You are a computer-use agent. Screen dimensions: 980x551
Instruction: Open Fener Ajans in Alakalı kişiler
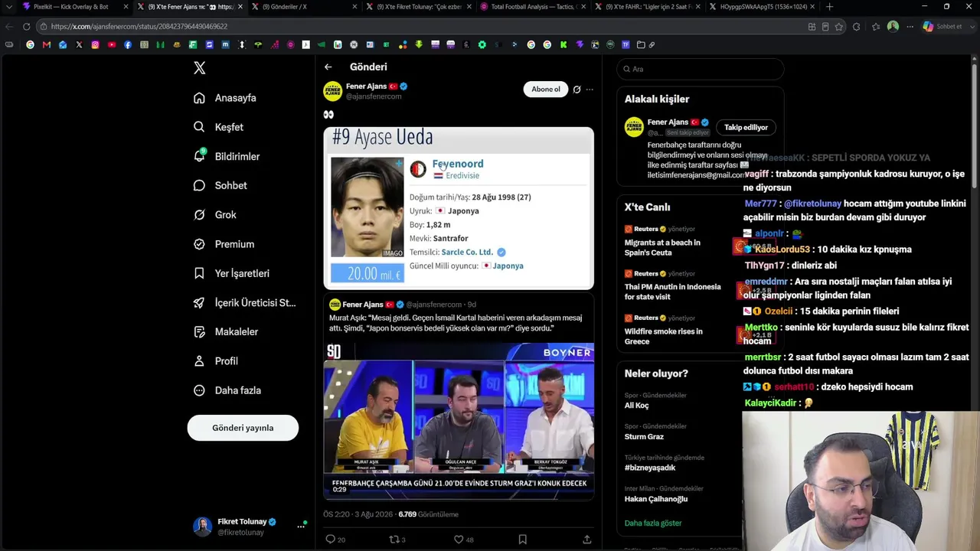(x=668, y=122)
